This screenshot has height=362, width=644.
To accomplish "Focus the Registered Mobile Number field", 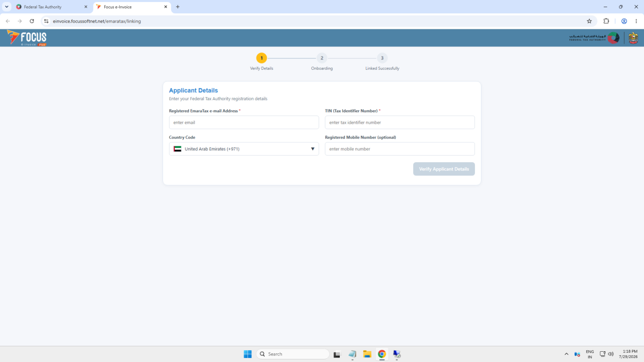I will [399, 149].
